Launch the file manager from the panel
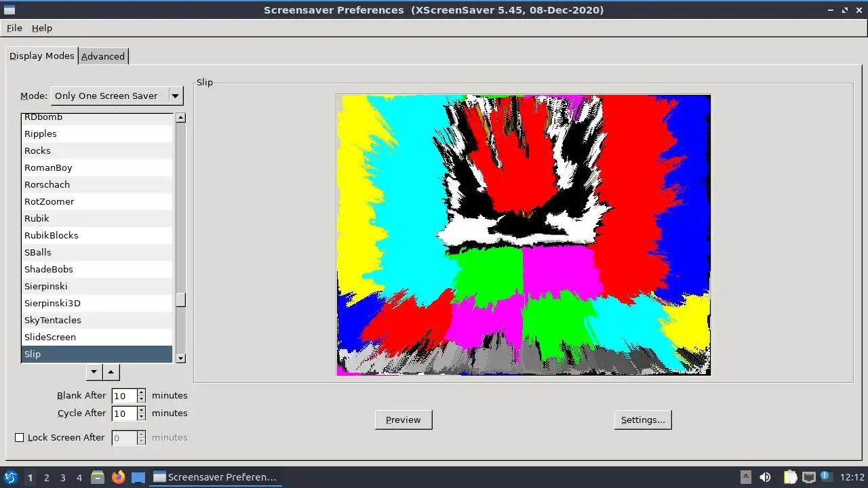Viewport: 868px width, 488px height. click(98, 477)
